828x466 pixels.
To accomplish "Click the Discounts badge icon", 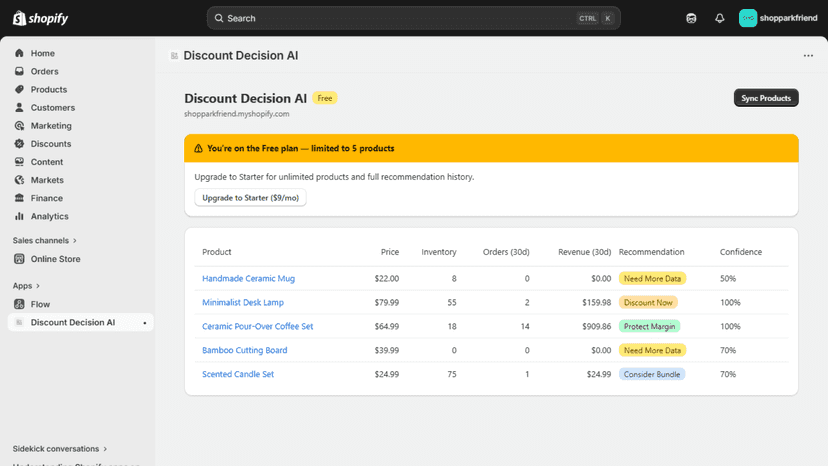I will [20, 144].
